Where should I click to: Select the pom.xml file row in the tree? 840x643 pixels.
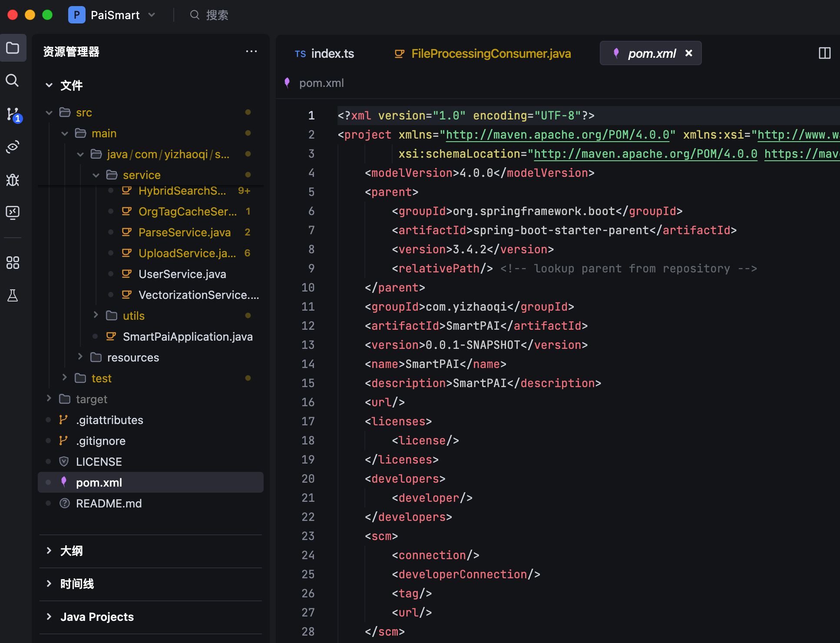pyautogui.click(x=151, y=482)
